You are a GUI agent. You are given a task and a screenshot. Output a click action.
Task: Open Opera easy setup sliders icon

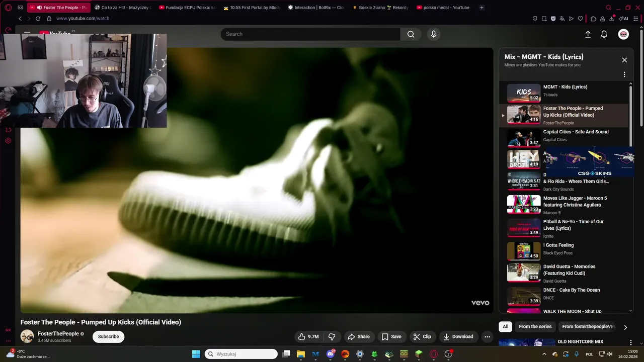click(636, 19)
